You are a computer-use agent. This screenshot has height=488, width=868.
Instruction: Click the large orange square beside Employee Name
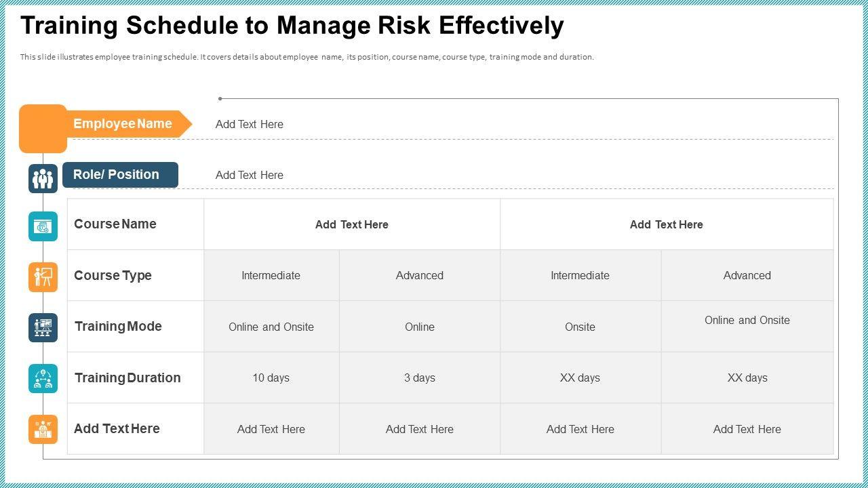pos(43,128)
